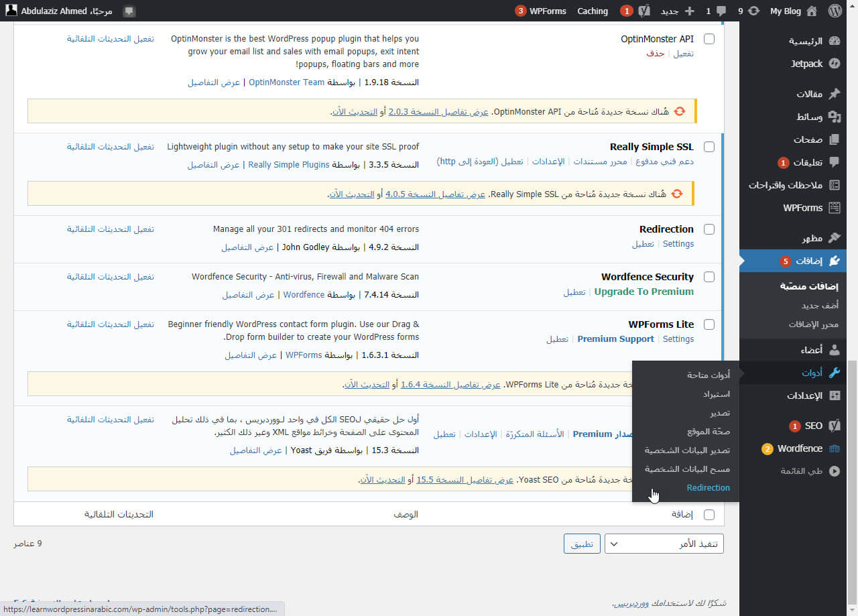
Task: Click the OptinMonster API update refresh icon
Action: (x=680, y=111)
